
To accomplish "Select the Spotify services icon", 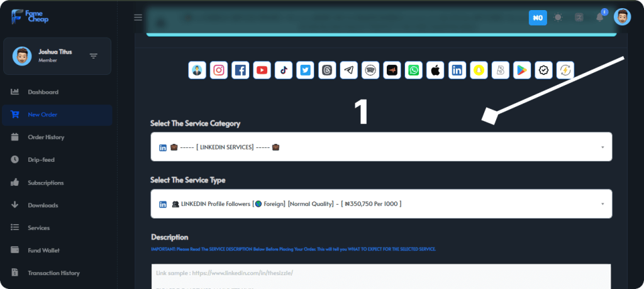I will [370, 71].
